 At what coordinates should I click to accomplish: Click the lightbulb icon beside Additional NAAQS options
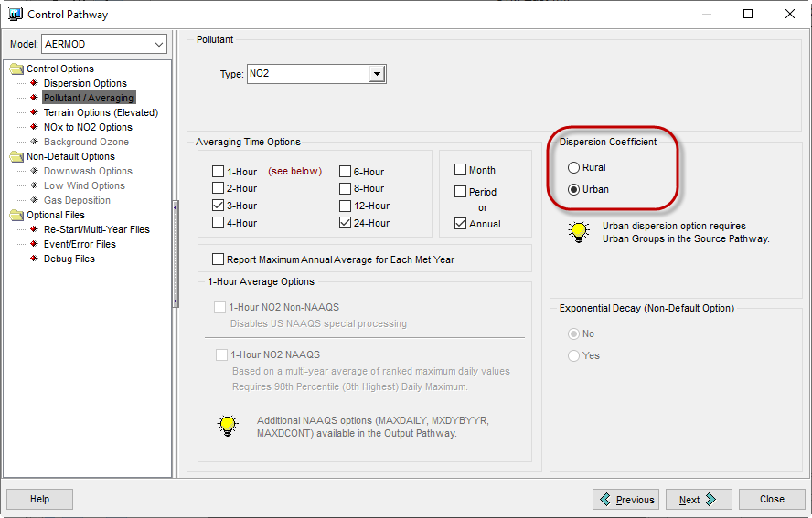tap(228, 426)
